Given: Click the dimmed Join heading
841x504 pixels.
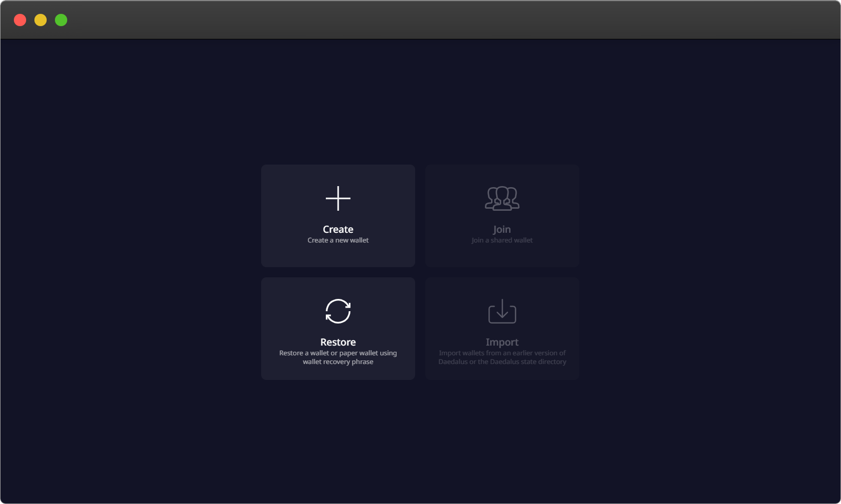Looking at the screenshot, I should click(x=502, y=230).
